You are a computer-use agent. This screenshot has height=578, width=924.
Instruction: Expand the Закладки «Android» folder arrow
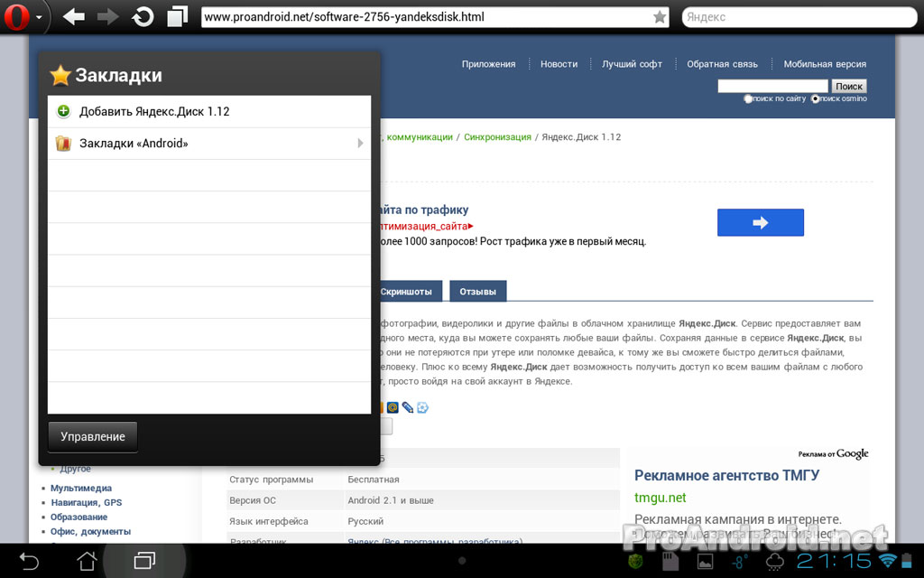click(x=360, y=144)
